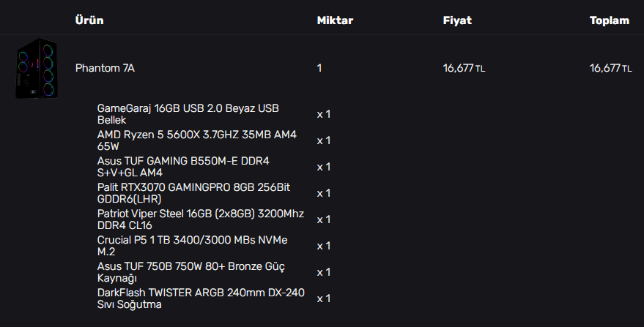Open the DarkFlash TWISTER ARGB cooler item
Viewport: 644px width, 327px height.
pos(200,298)
